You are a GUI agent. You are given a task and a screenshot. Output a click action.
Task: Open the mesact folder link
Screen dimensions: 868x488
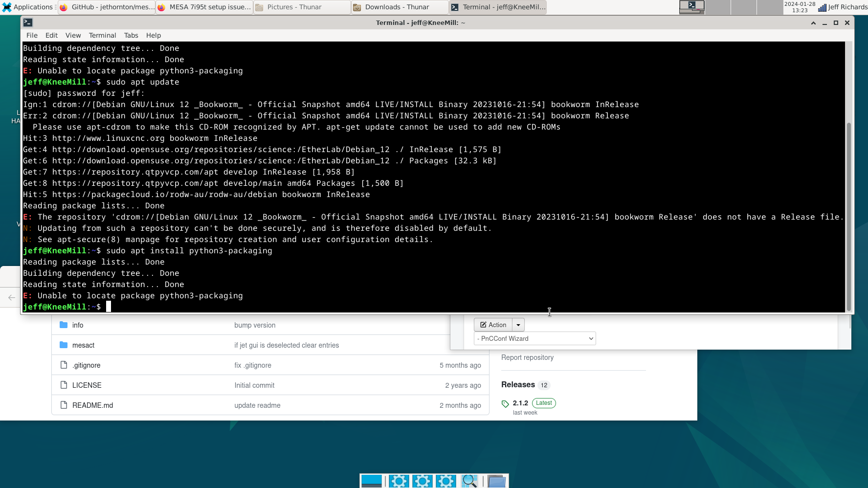(83, 345)
